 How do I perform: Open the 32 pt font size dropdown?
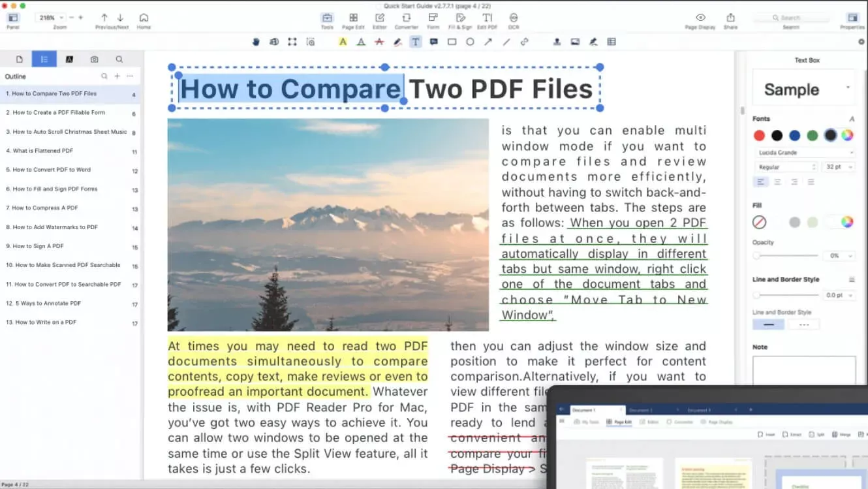(839, 167)
